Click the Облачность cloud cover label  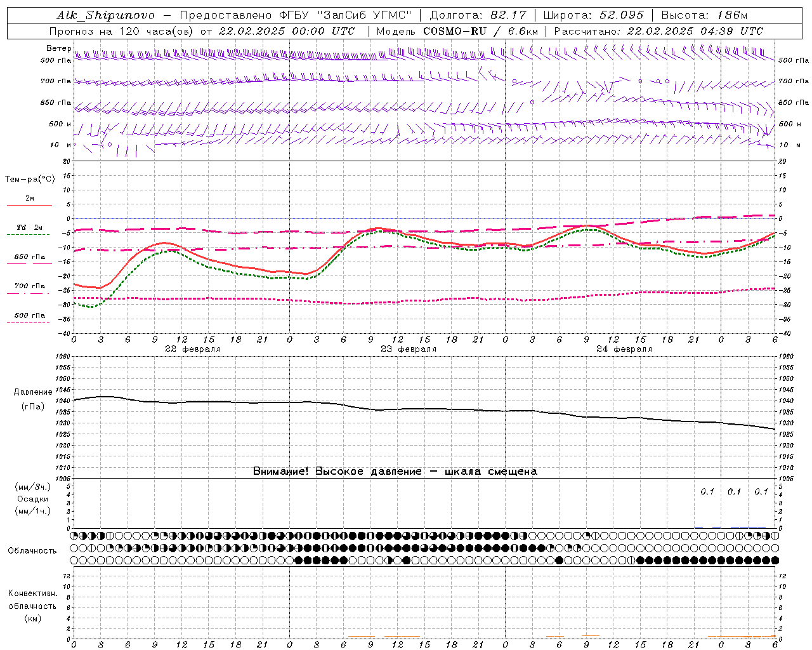(32, 550)
